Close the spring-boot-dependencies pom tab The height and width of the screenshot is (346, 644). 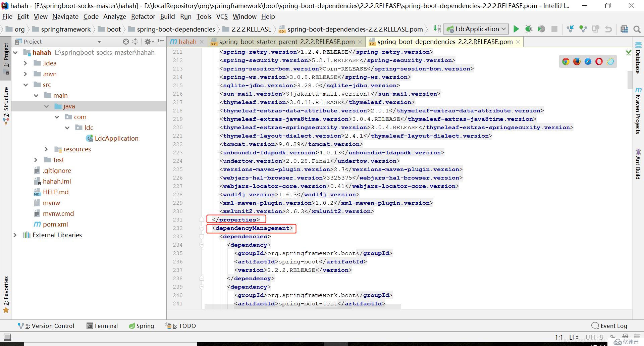pos(518,42)
